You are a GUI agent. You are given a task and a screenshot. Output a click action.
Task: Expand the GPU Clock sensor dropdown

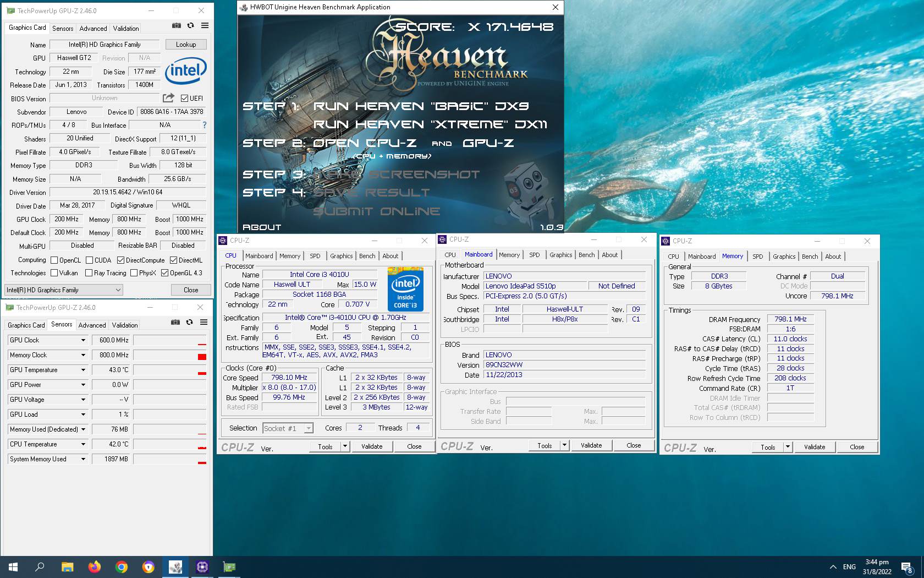83,340
